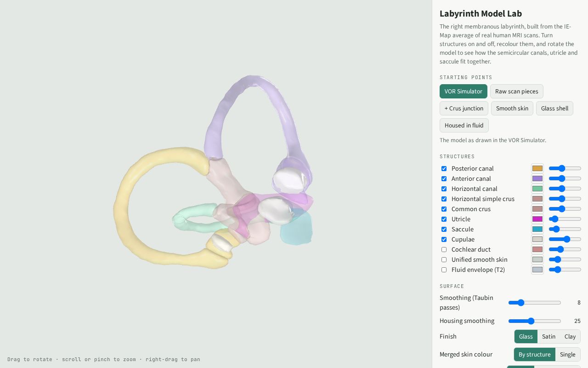Uncheck the Posterior canal checkbox
588x368 pixels.
(444, 168)
